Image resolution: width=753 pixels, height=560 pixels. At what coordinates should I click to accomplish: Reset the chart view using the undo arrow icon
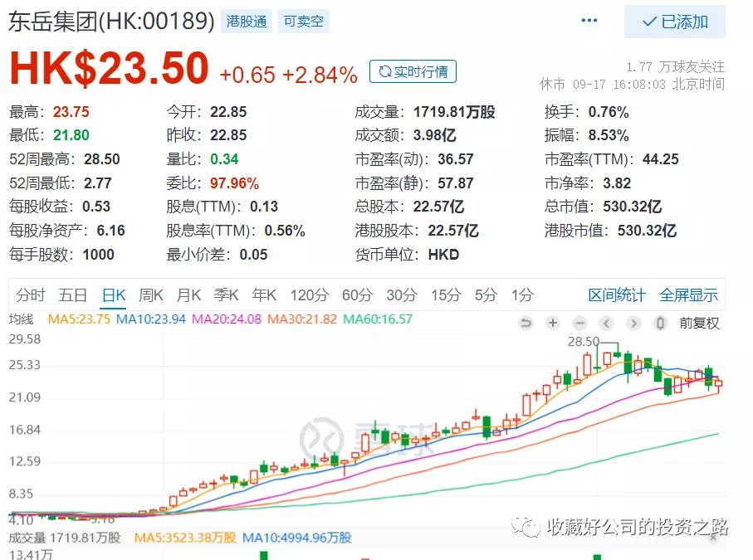coord(526,323)
